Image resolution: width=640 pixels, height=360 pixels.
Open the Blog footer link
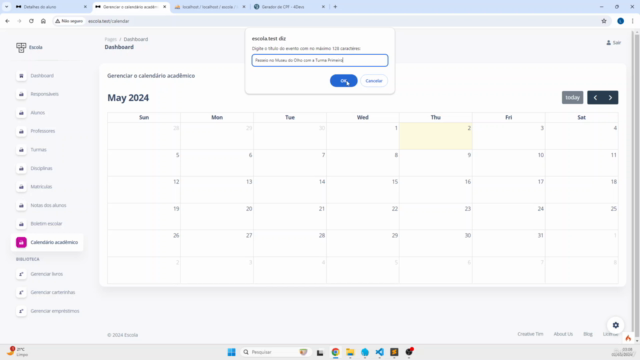588,334
